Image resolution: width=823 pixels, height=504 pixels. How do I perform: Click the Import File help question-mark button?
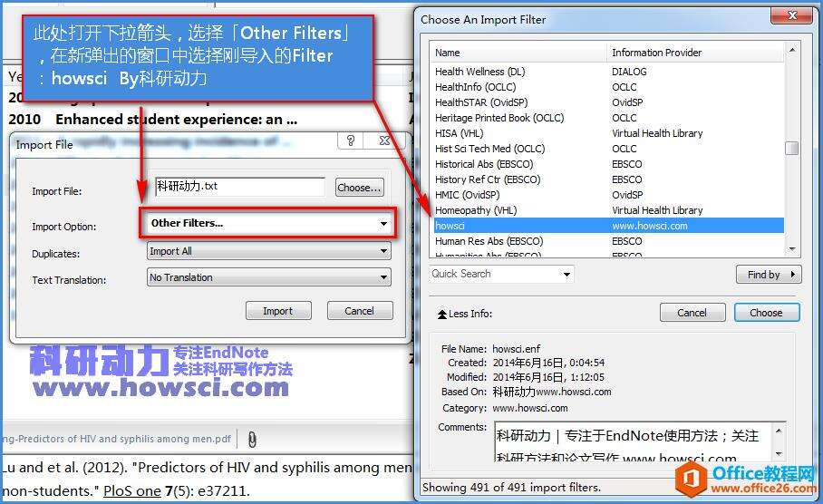351,141
